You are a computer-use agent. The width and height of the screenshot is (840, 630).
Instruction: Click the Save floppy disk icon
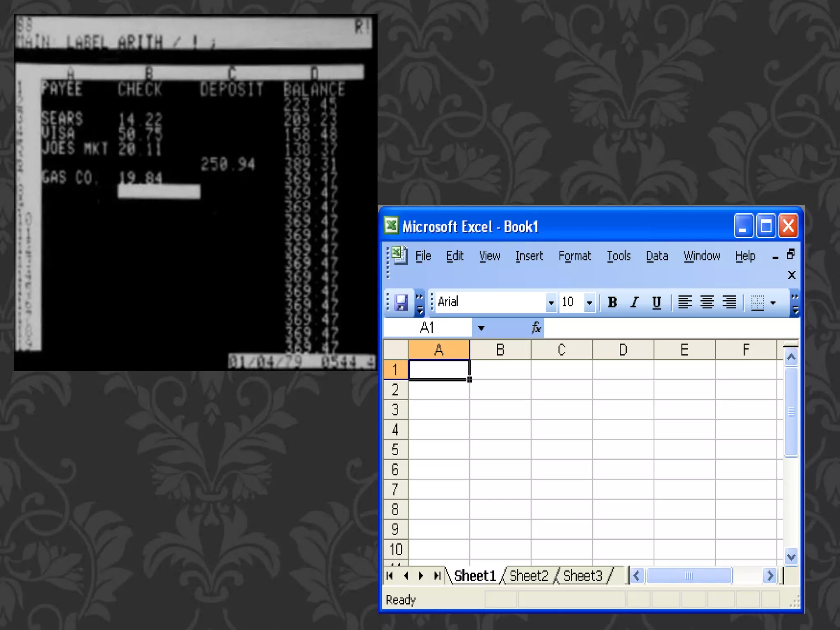coord(401,303)
